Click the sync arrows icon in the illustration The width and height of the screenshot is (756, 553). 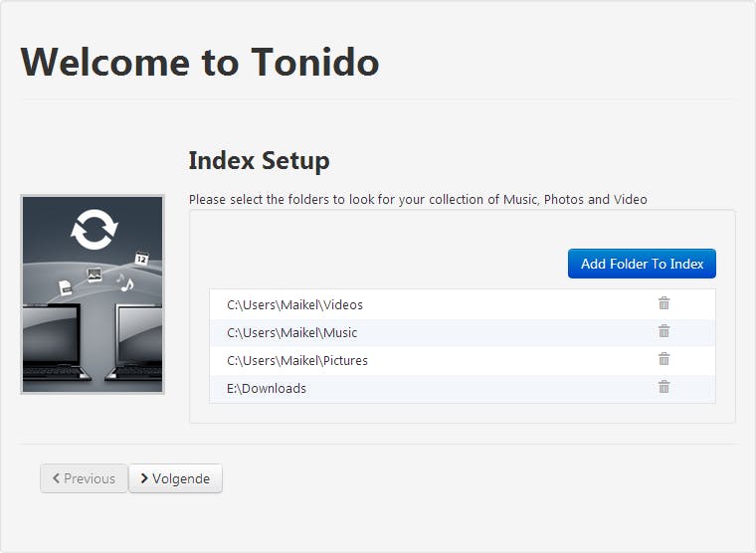[x=94, y=230]
